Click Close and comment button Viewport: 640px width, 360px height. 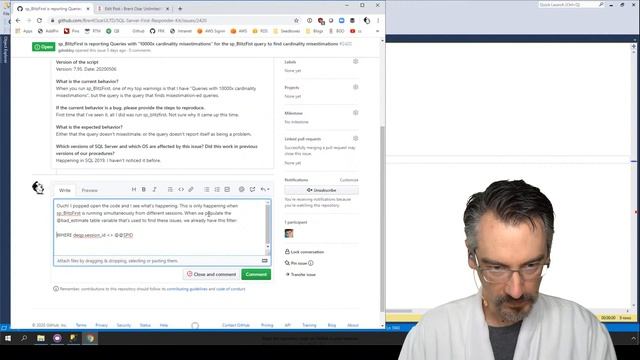click(211, 274)
